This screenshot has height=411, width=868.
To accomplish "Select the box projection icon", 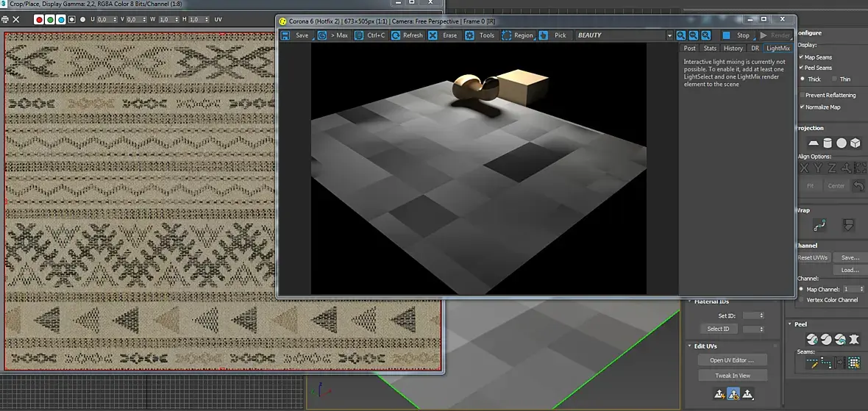I will pyautogui.click(x=855, y=143).
